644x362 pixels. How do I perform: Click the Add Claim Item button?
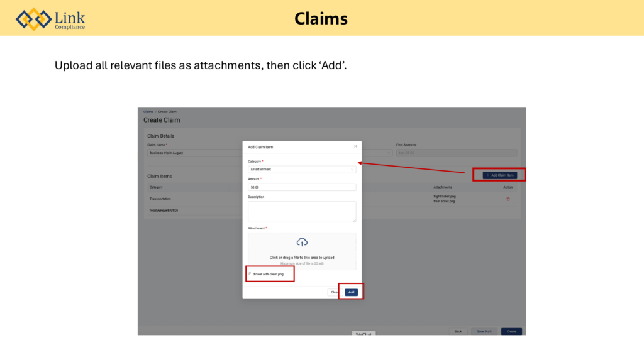499,175
